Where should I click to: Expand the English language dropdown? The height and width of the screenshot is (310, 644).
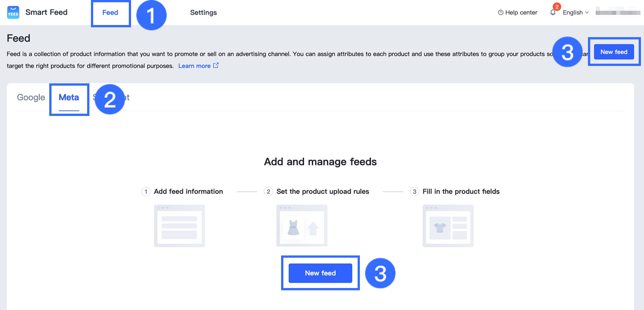[575, 13]
